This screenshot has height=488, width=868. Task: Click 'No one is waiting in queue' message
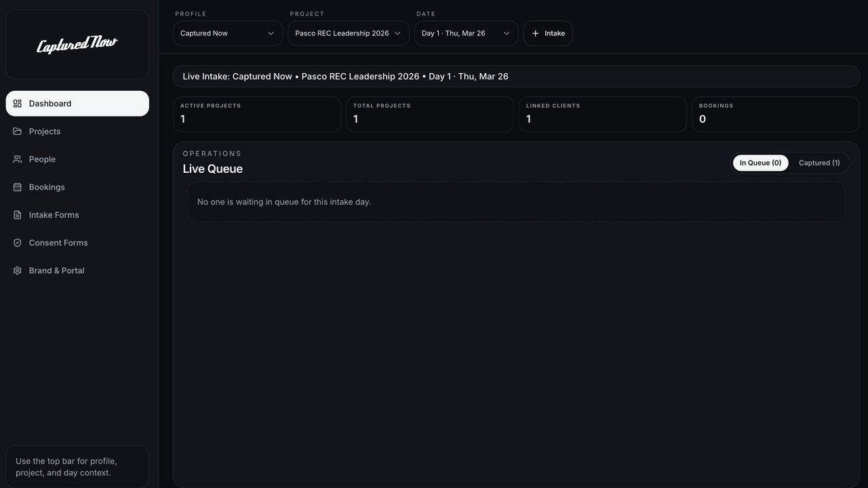(284, 202)
